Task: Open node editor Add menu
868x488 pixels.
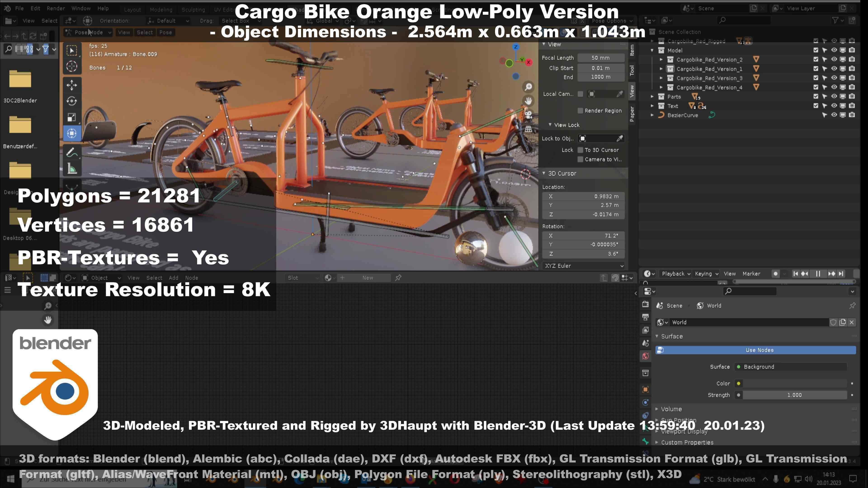Action: click(x=174, y=278)
